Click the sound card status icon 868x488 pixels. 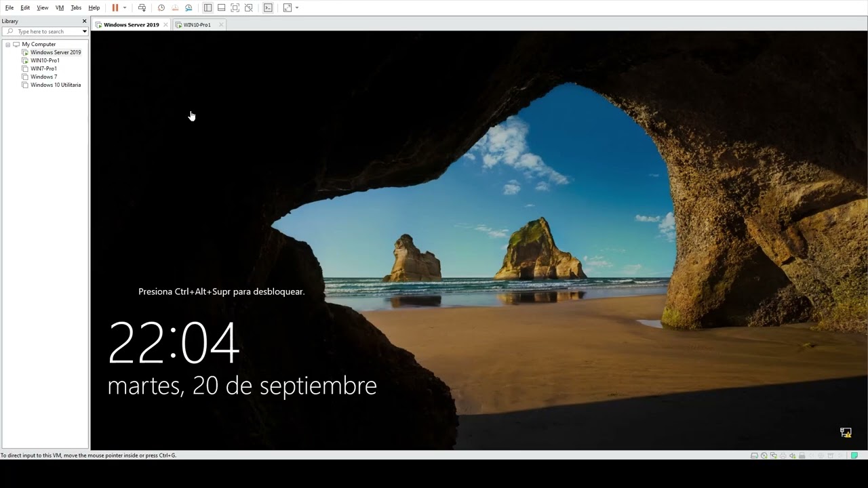coord(792,455)
